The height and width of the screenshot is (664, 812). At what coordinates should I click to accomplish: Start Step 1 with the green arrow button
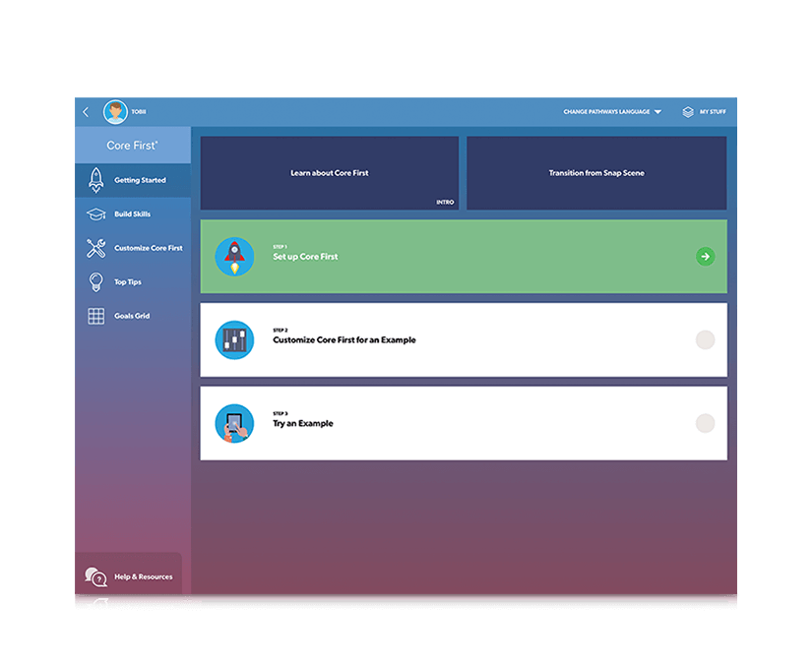coord(705,257)
